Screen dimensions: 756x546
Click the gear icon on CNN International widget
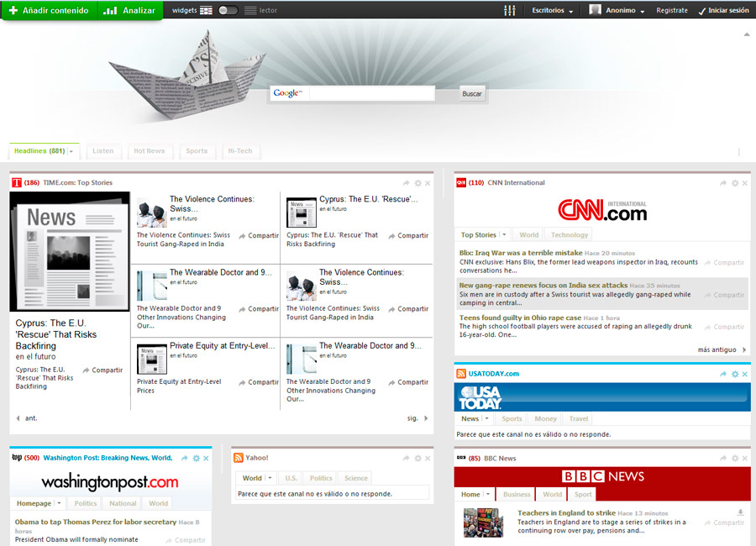pos(735,183)
